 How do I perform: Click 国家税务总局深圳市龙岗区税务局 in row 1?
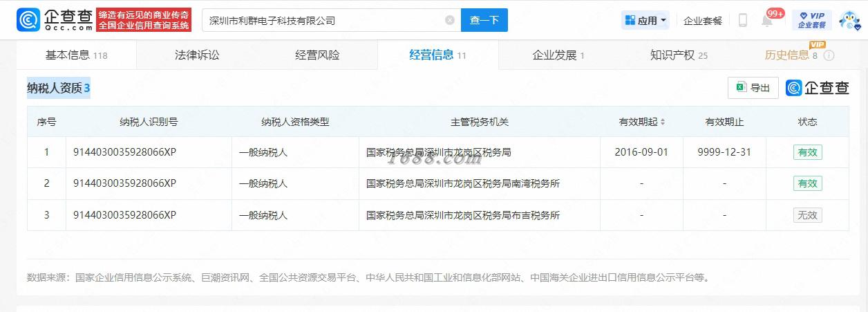[x=438, y=152]
